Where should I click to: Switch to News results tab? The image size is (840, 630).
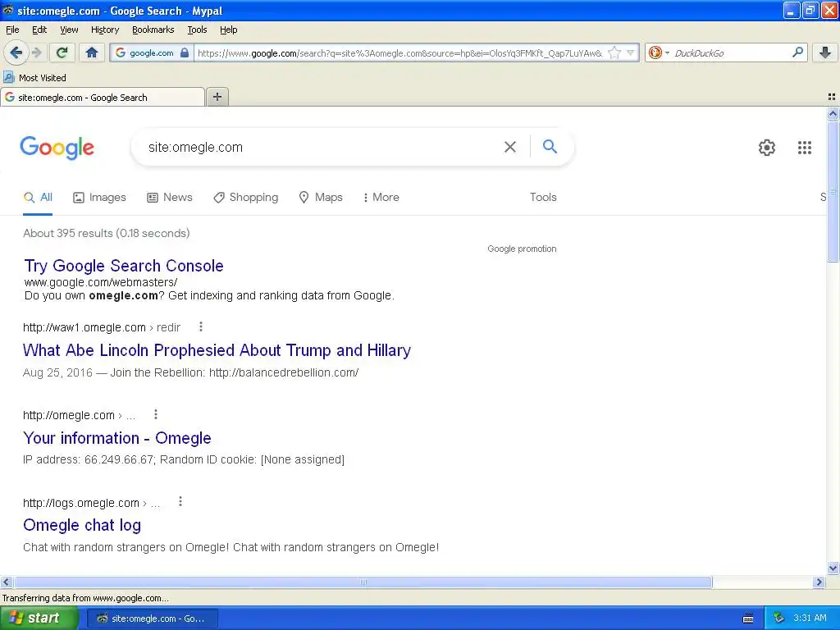click(x=169, y=197)
